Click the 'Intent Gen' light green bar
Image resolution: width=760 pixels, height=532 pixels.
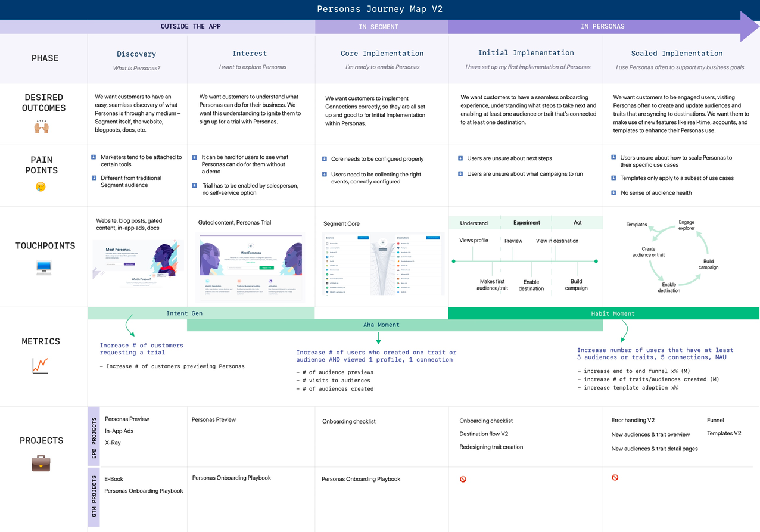click(x=201, y=313)
